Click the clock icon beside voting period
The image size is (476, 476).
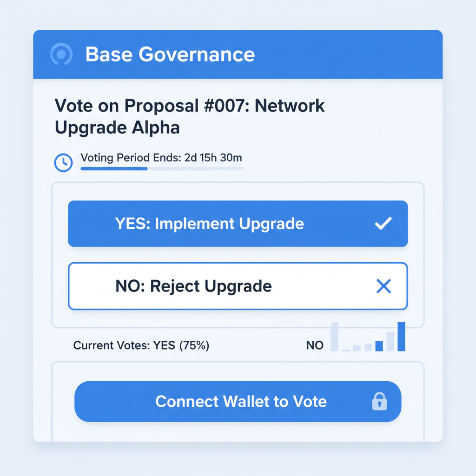pyautogui.click(x=63, y=163)
